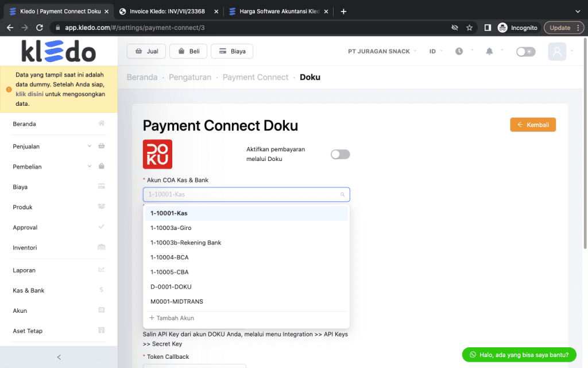Select 1-10005-CBA account option
The width and height of the screenshot is (588, 368).
click(x=246, y=272)
